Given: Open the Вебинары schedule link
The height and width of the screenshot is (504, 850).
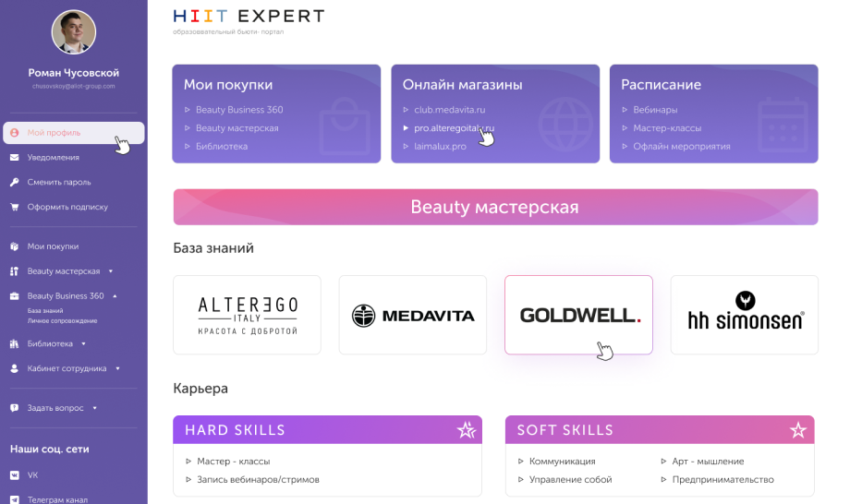Looking at the screenshot, I should coord(654,110).
